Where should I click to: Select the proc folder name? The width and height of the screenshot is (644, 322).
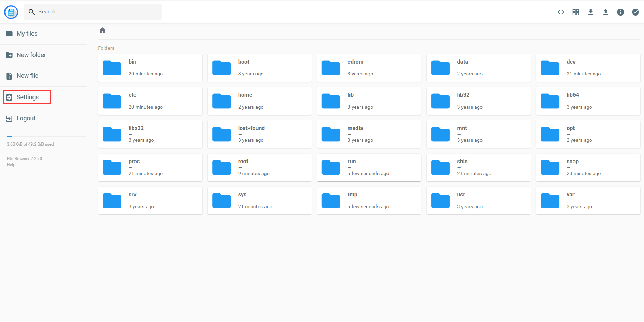[x=134, y=162]
